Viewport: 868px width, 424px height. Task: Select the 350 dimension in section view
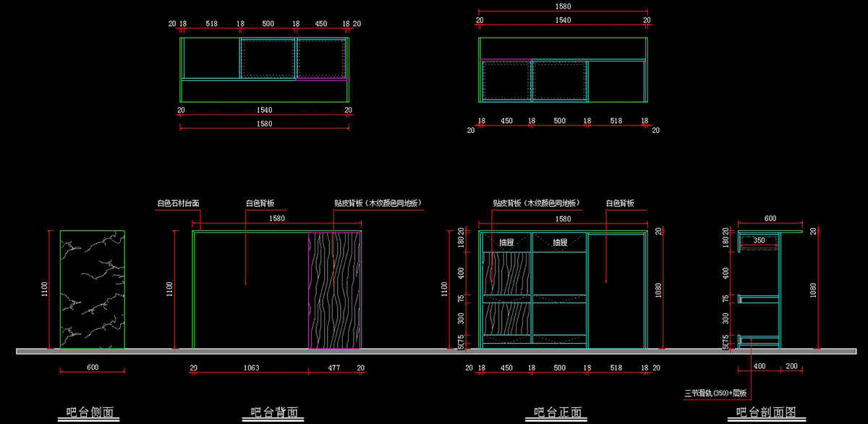[759, 240]
